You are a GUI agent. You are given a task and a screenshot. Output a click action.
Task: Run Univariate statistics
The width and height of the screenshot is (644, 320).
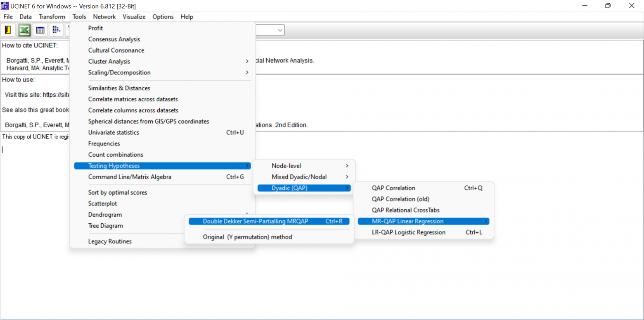tap(163, 133)
